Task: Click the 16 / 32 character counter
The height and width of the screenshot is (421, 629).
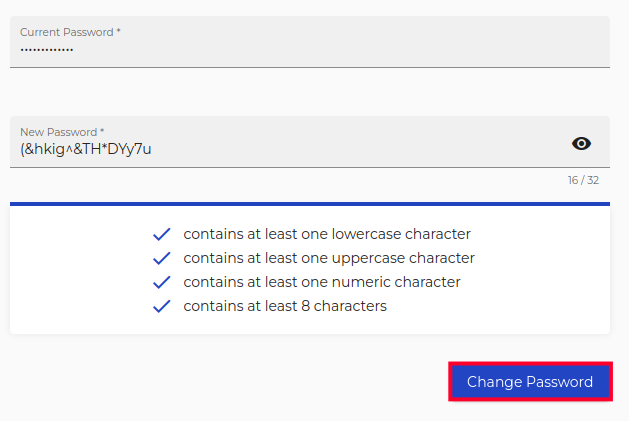Action: click(581, 181)
